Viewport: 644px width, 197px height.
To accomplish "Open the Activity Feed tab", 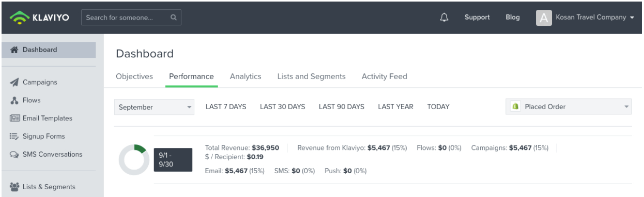I will pos(385,77).
